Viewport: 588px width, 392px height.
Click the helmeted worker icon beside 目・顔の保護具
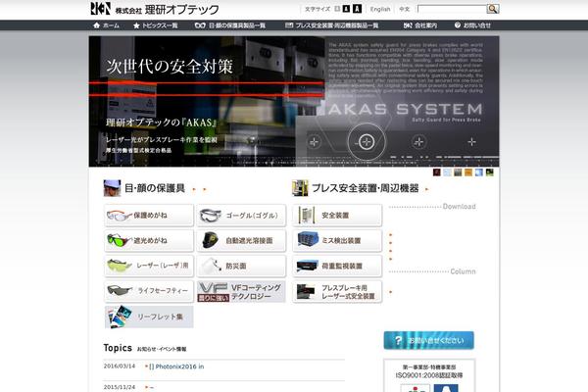pos(112,188)
